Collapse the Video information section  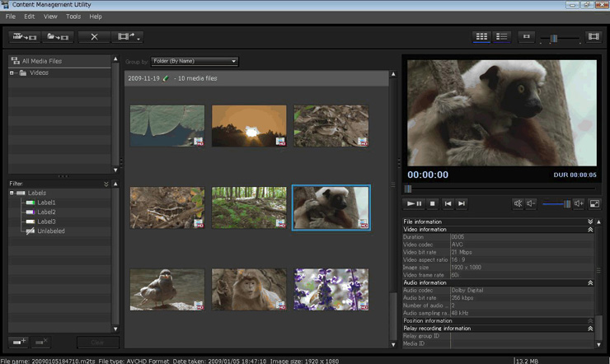pos(590,230)
